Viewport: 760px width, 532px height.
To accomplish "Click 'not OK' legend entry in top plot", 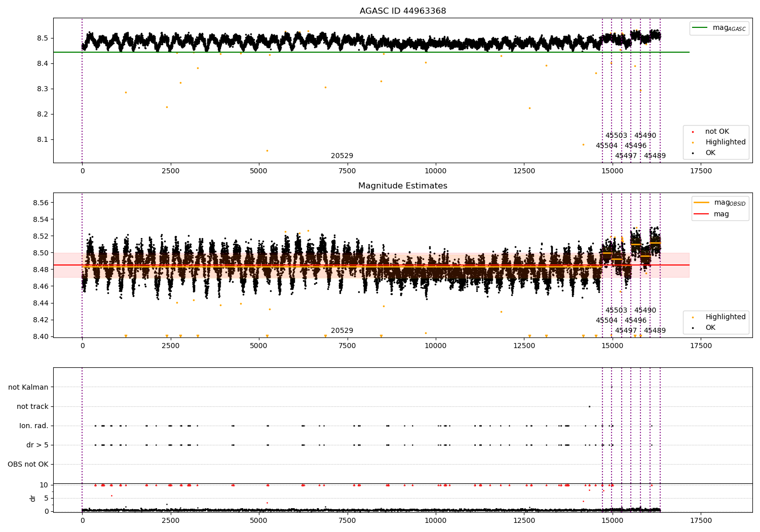I will pyautogui.click(x=717, y=131).
